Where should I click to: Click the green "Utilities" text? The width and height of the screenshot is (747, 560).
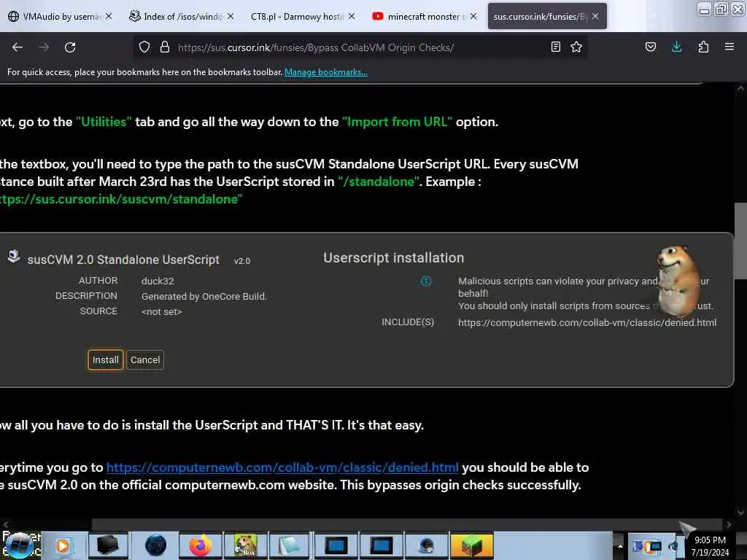click(x=104, y=122)
